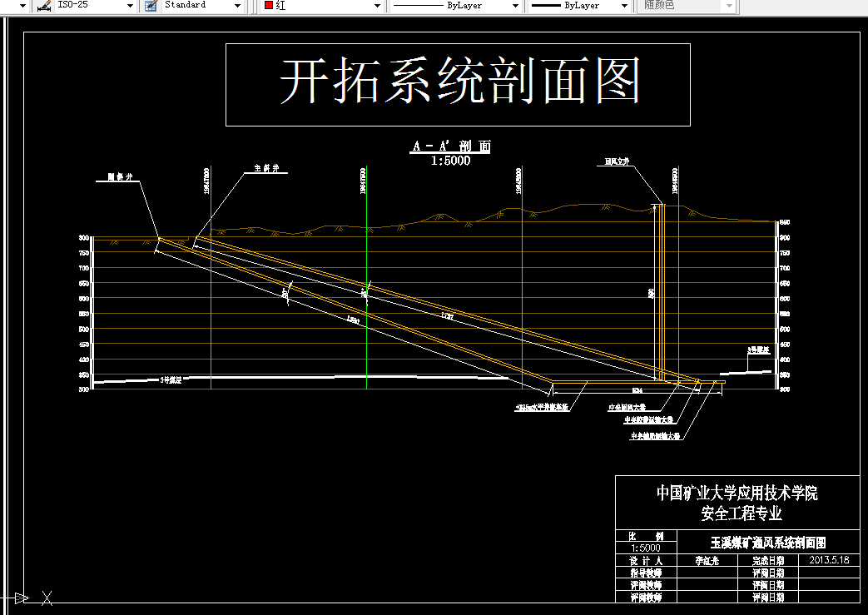Select the 中国矿业大学应用技术学院 title block text

point(737,493)
